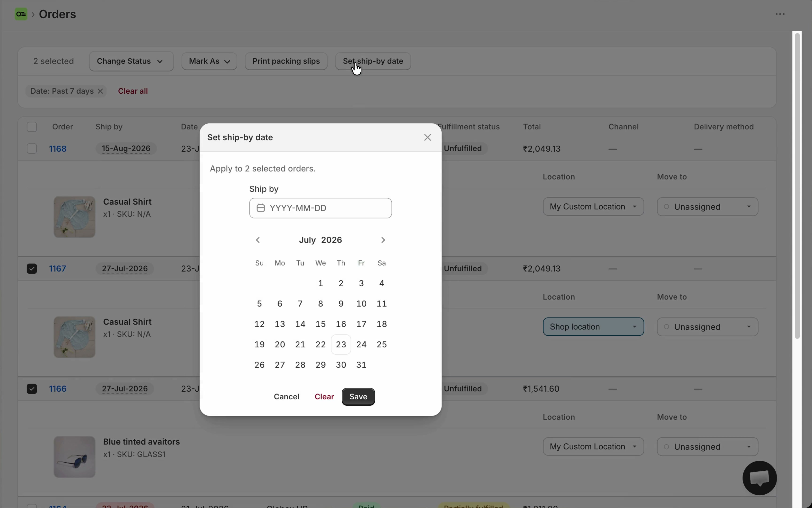The height and width of the screenshot is (508, 812).
Task: Select July 10 in the calendar
Action: click(361, 304)
